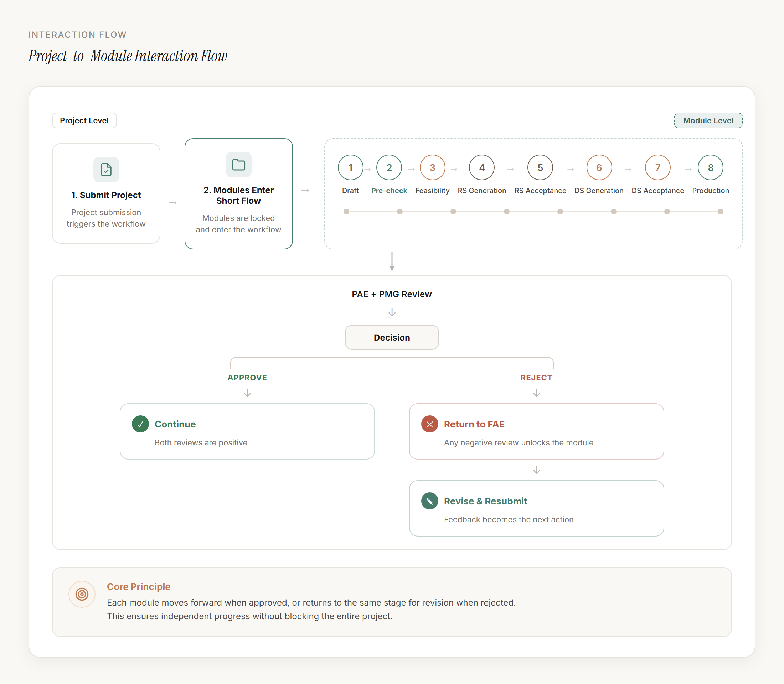Screen dimensions: 784x684
Task: Click the Modules Enter Short Flow card
Action: (239, 194)
